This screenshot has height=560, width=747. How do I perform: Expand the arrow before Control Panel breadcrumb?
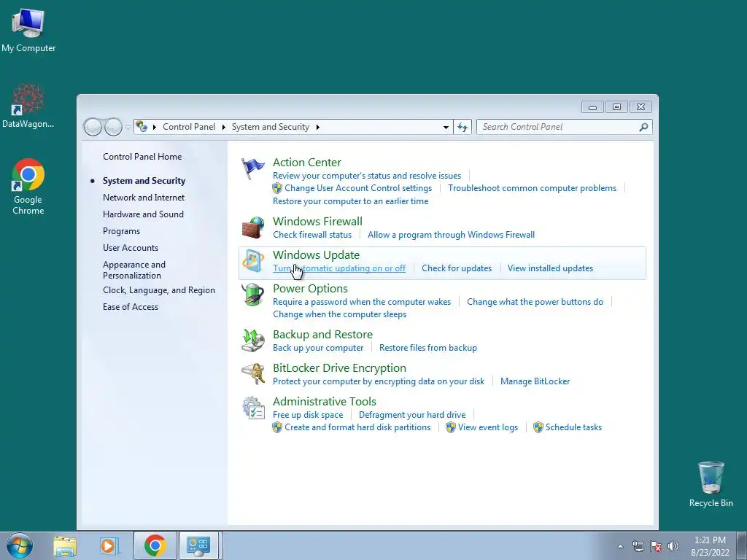point(155,127)
